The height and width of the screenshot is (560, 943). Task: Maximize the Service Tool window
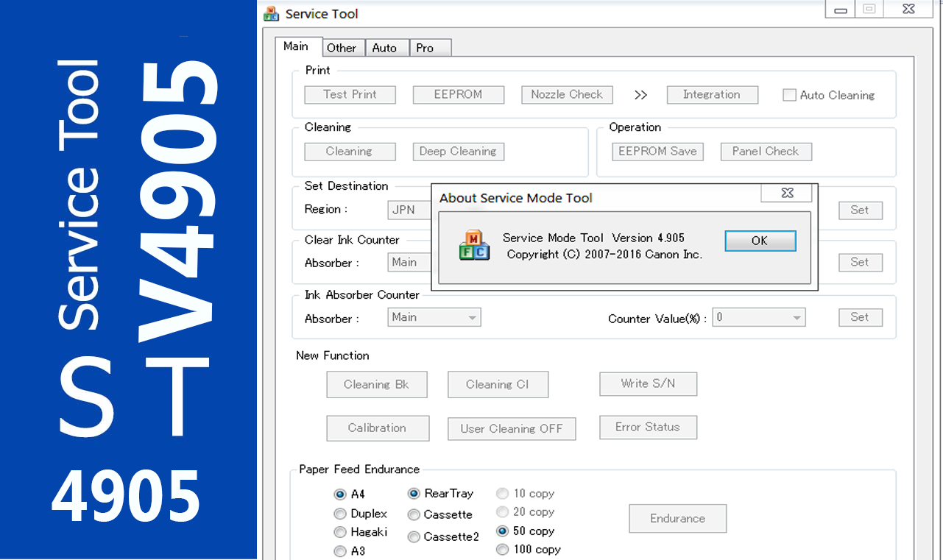click(x=869, y=9)
